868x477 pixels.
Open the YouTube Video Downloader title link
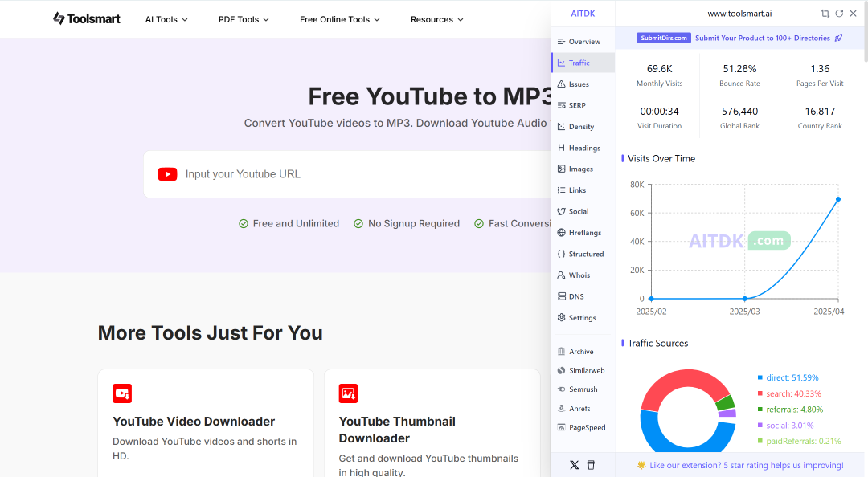(x=194, y=421)
